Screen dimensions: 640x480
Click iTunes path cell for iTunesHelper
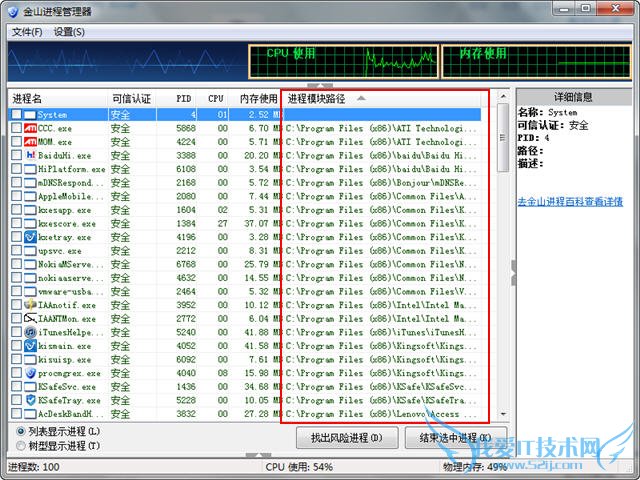pos(381,332)
